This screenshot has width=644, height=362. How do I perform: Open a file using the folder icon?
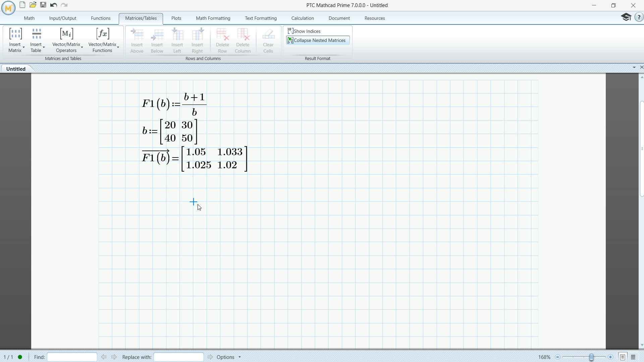tap(33, 5)
